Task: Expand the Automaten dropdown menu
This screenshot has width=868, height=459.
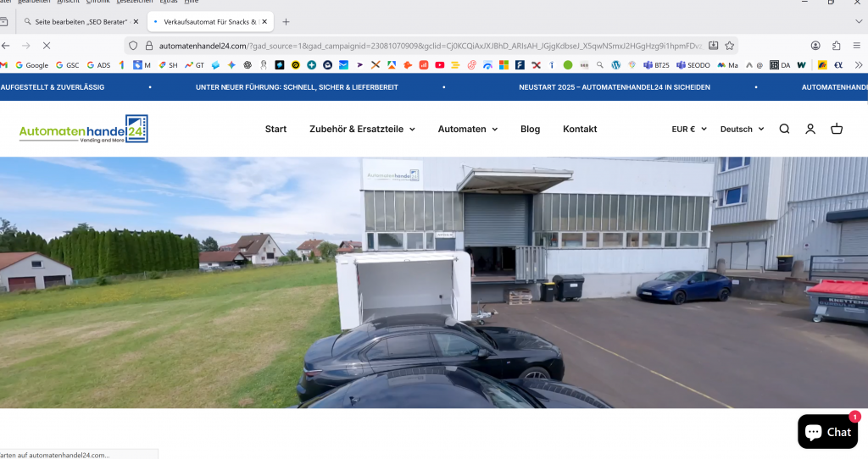Action: click(467, 129)
